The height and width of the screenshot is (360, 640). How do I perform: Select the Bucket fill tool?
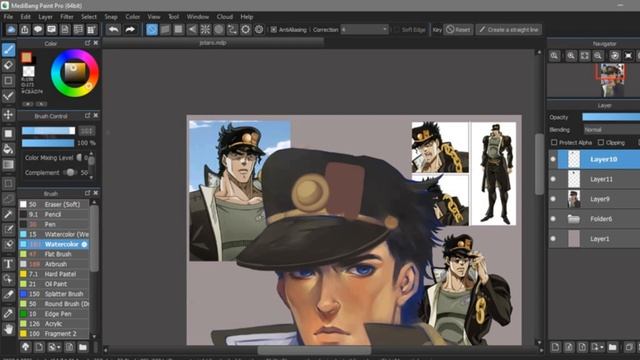pyautogui.click(x=8, y=149)
